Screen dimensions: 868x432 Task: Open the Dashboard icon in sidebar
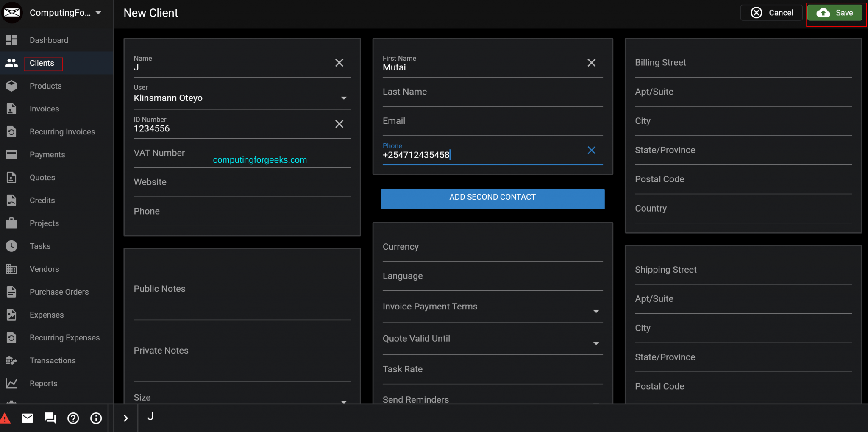point(11,40)
